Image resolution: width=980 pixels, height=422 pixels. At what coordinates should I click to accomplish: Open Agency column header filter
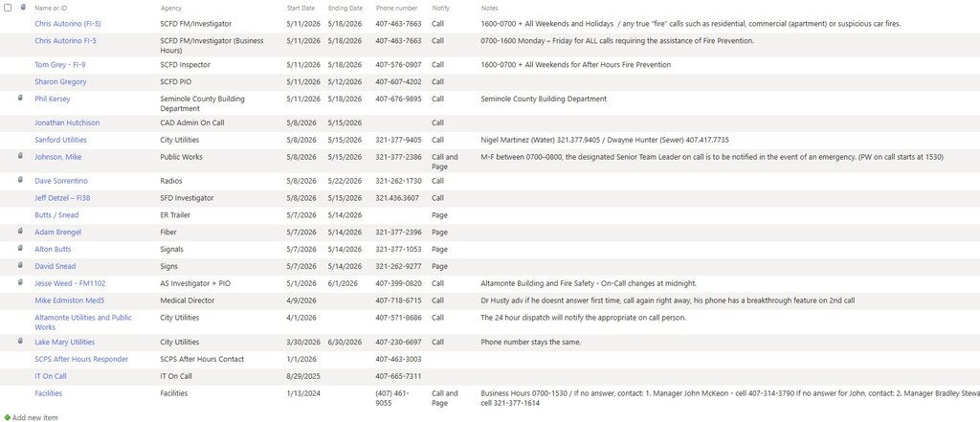(171, 8)
